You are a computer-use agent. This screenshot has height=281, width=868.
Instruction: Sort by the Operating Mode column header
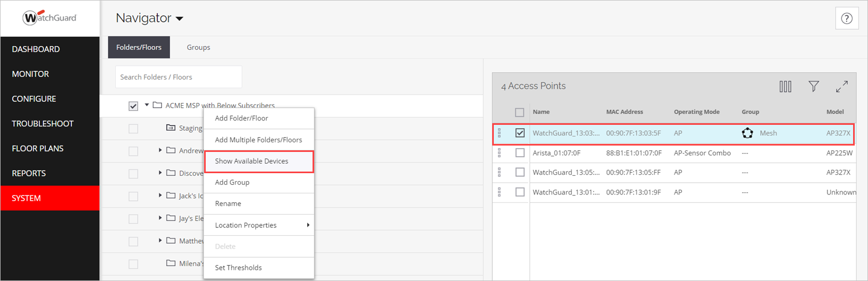pos(697,112)
